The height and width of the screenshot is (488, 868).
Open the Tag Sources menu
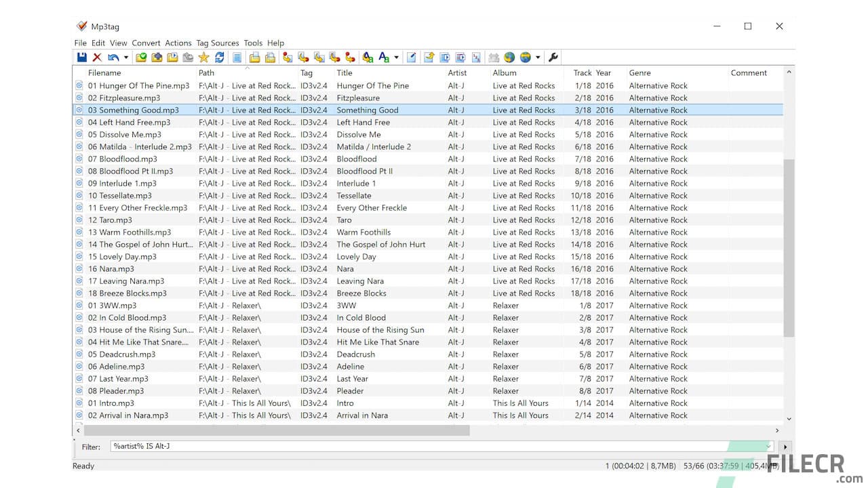[217, 43]
